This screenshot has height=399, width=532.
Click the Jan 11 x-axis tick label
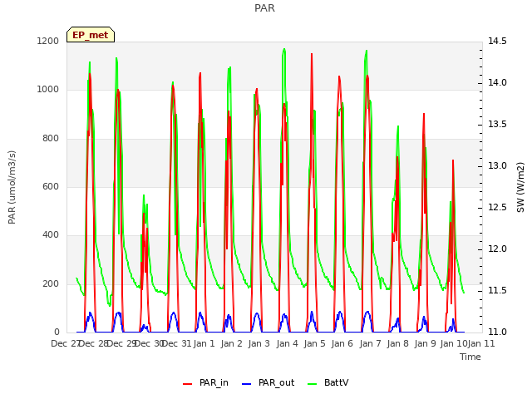481,343
